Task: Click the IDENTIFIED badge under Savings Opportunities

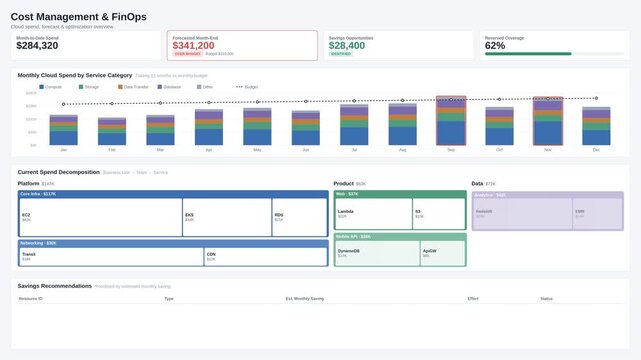Action: (x=341, y=54)
